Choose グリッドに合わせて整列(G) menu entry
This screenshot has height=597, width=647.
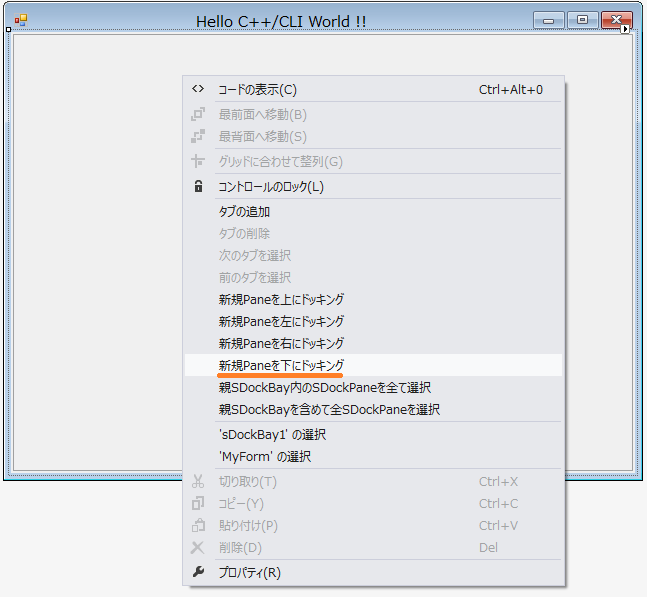[373, 161]
